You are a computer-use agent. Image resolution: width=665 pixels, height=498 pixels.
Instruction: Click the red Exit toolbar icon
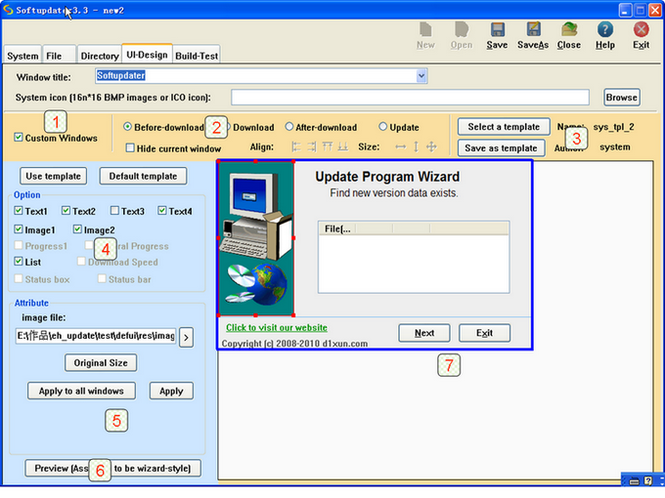(x=641, y=30)
